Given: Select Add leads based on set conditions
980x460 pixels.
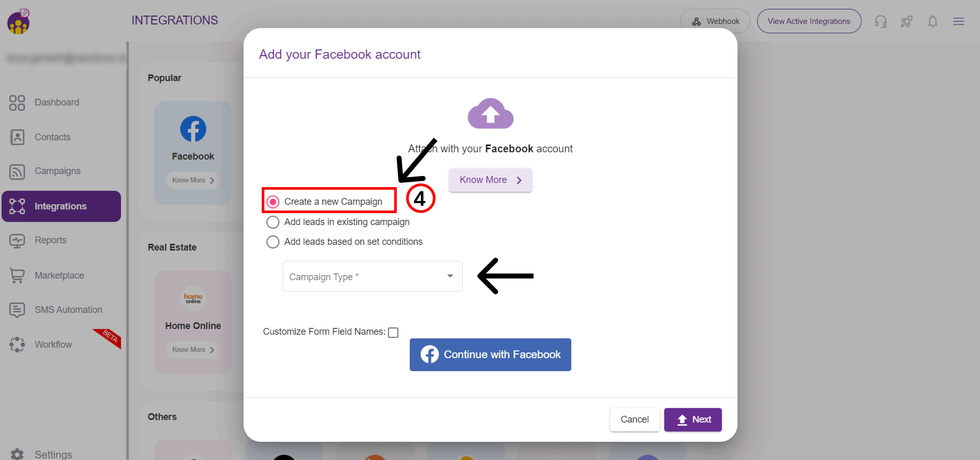Looking at the screenshot, I should 273,242.
